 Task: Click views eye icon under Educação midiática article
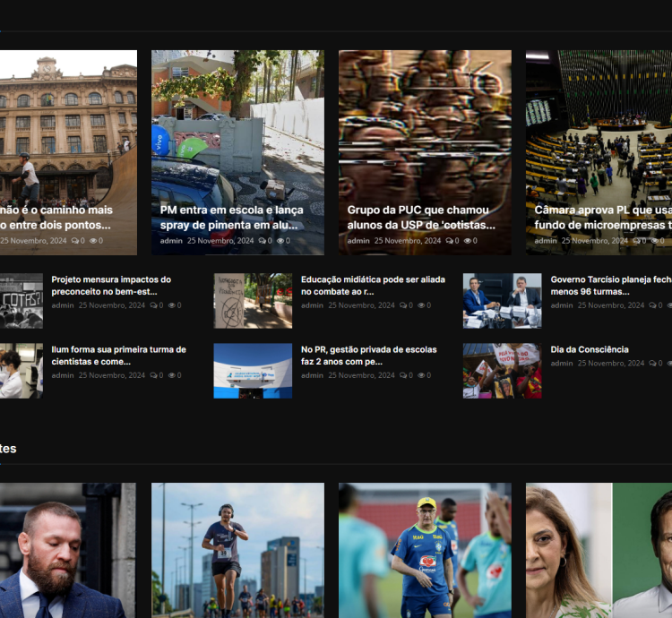[422, 305]
